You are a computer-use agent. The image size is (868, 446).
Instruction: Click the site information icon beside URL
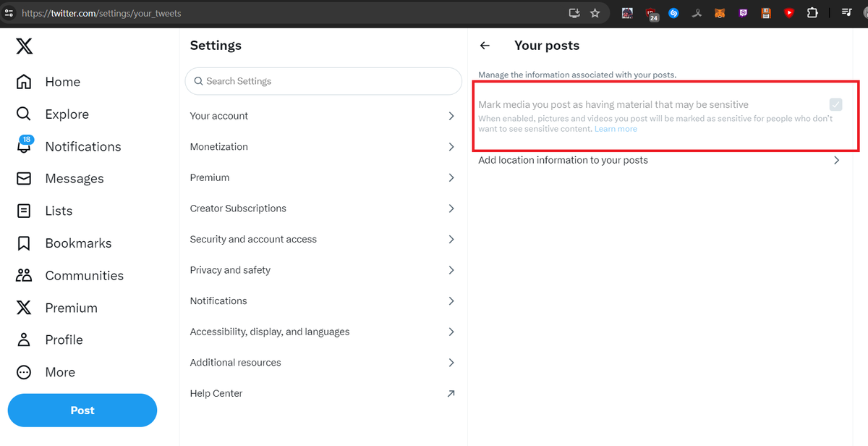point(9,13)
